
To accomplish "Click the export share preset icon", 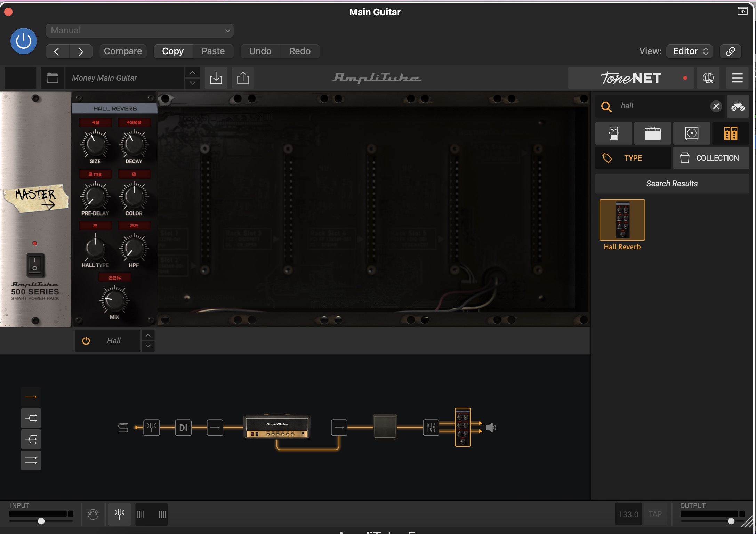I will click(x=243, y=78).
